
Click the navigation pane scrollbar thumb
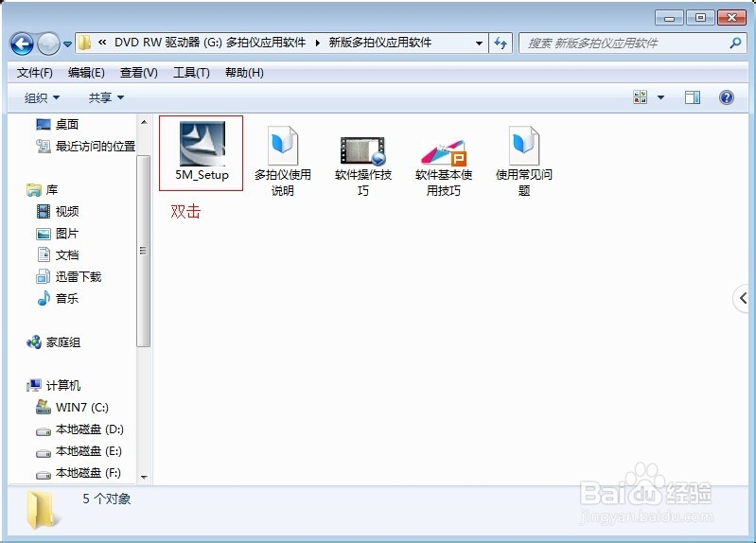pyautogui.click(x=143, y=251)
